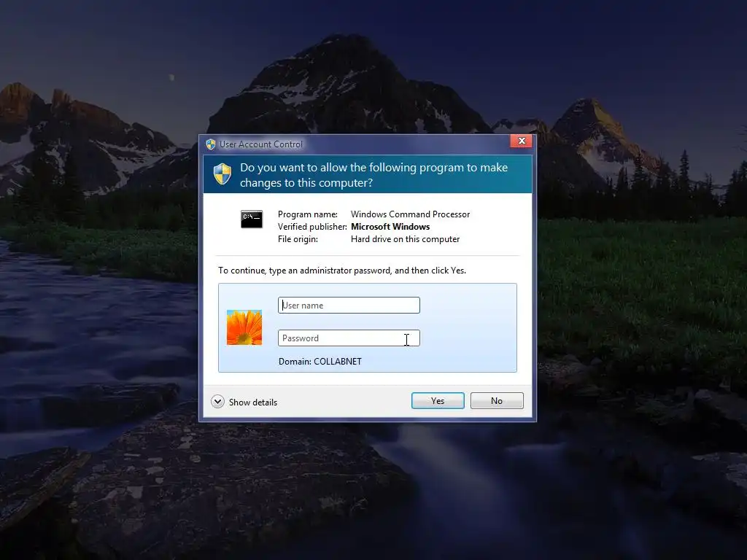Click the orange flower account picture

coord(244,327)
